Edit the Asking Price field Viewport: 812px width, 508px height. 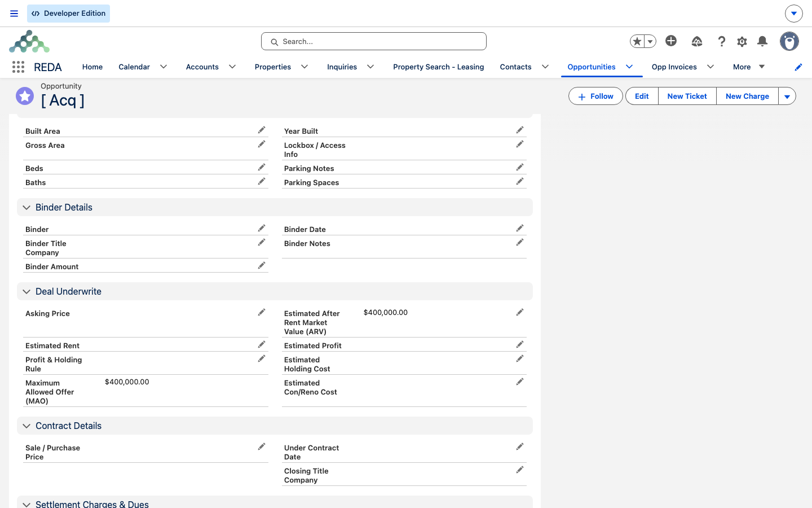click(x=262, y=313)
